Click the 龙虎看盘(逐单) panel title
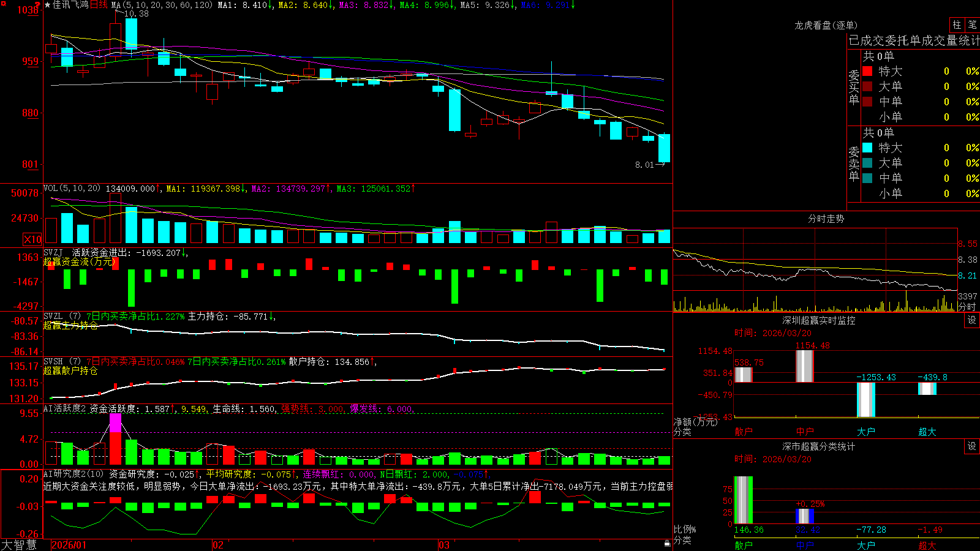This screenshot has width=980, height=551. [x=826, y=25]
